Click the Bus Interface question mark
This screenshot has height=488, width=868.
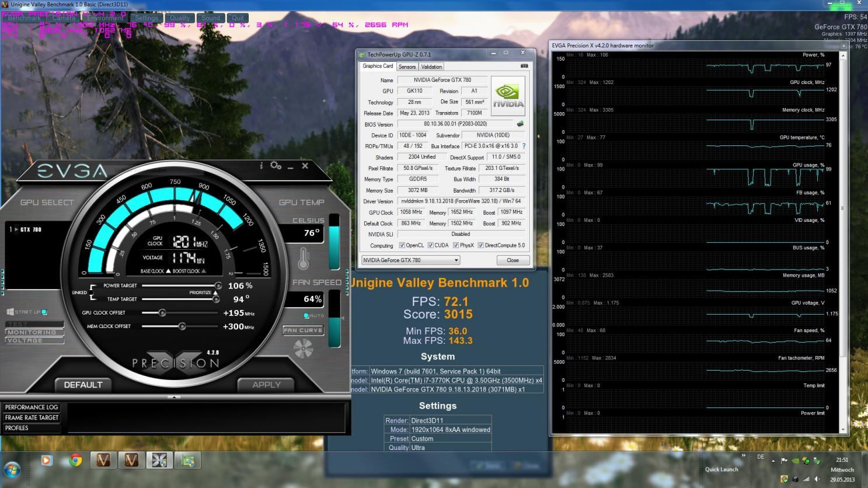point(524,146)
